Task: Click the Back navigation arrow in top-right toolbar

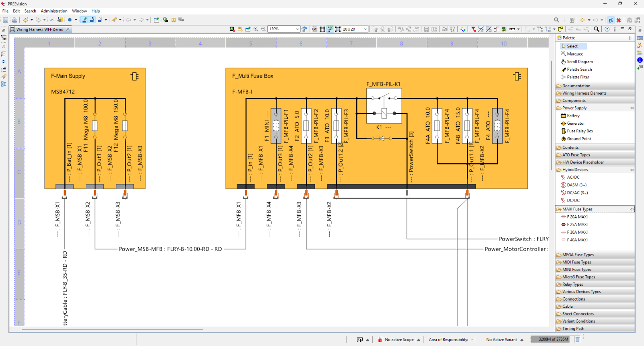Action: 583,20
